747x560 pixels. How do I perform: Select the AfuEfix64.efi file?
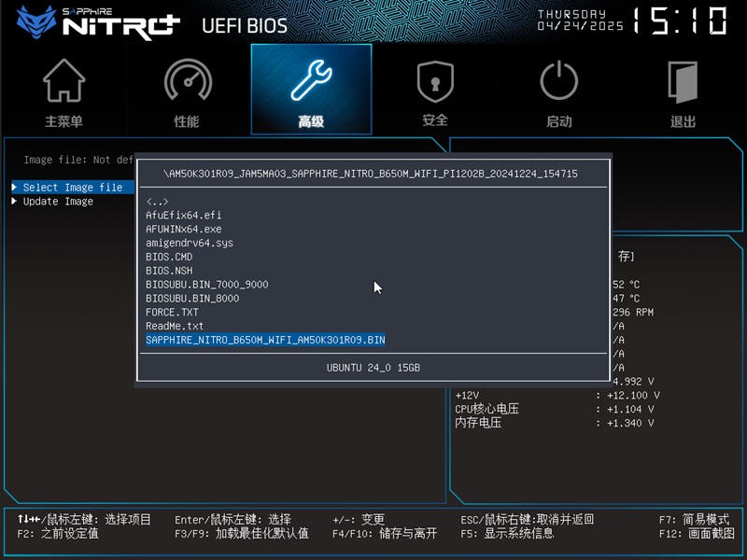(183, 216)
